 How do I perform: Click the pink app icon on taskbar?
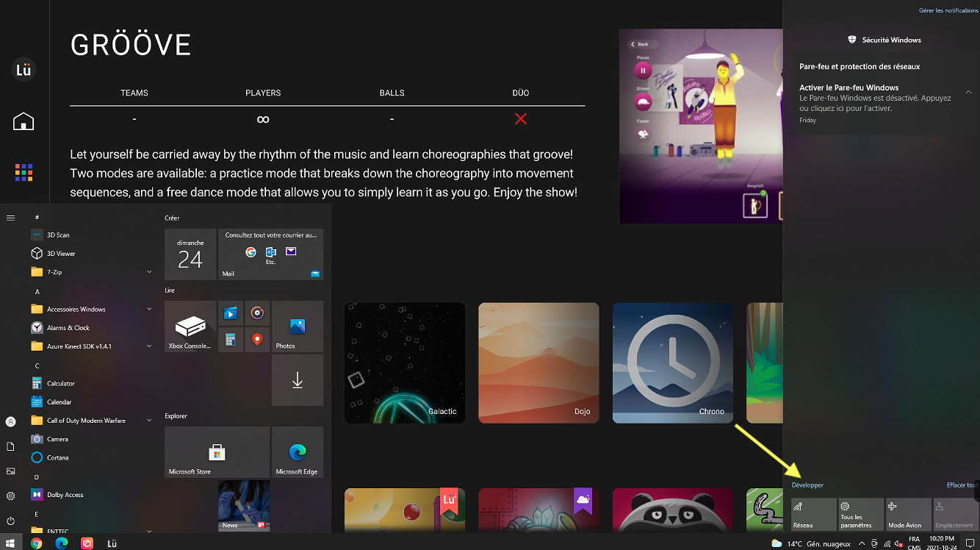point(87,543)
